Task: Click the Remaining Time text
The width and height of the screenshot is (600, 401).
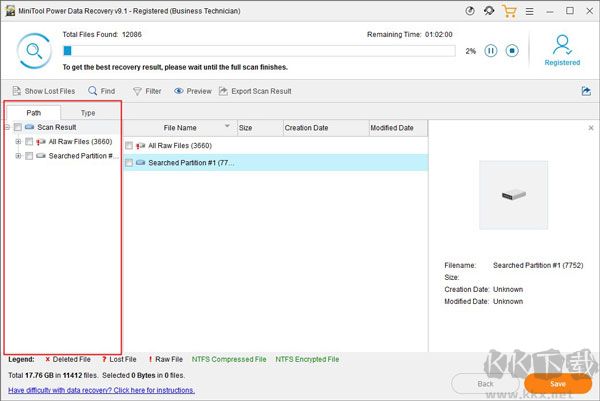Action: pyautogui.click(x=410, y=34)
